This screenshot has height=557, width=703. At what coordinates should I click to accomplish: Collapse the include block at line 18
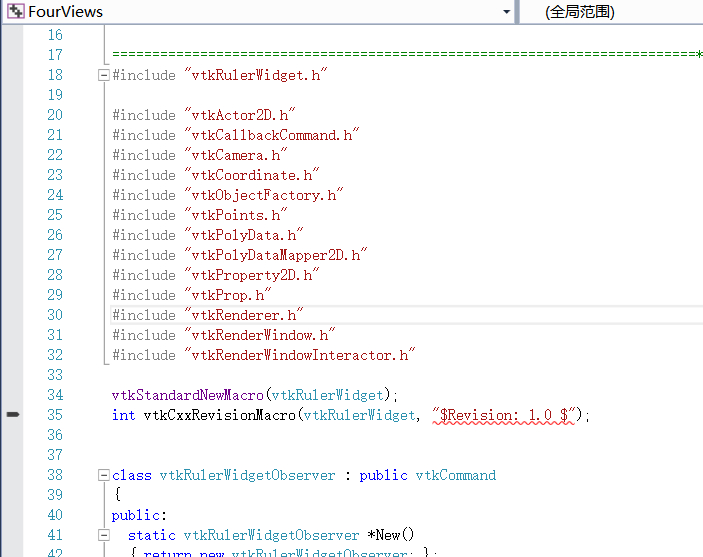[x=104, y=75]
